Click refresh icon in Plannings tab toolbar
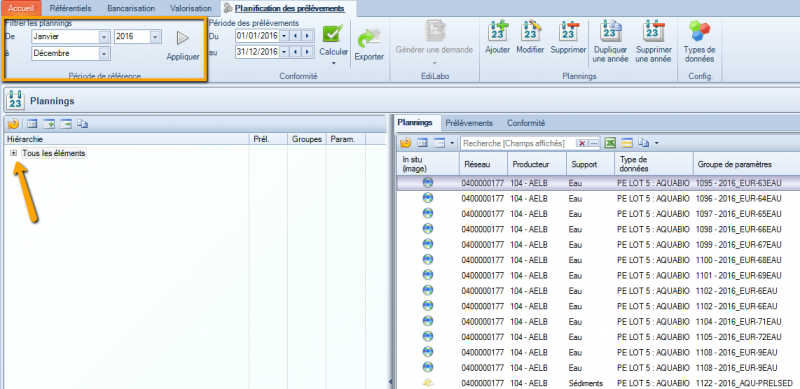 click(406, 143)
